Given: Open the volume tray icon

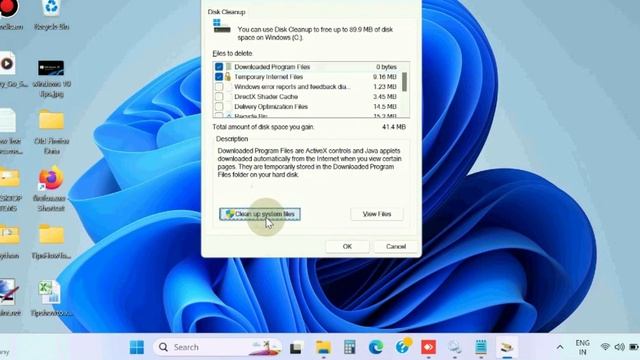Looking at the screenshot, I should pos(619,347).
